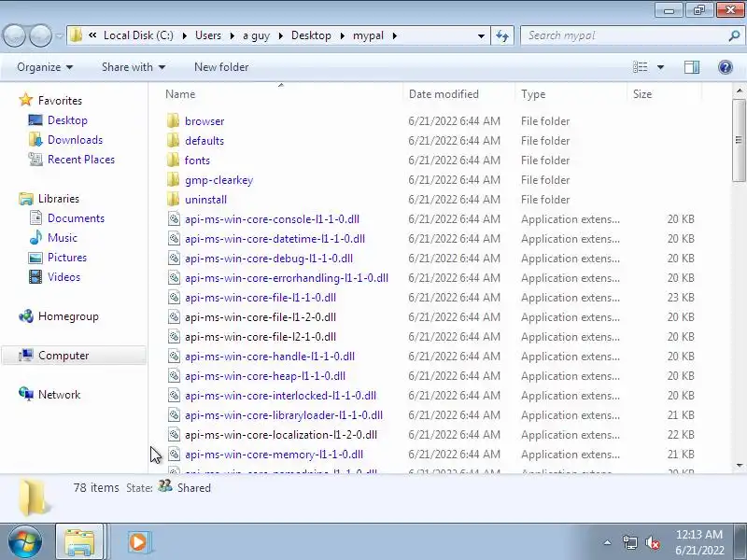Click the file list vertical scrollbar thumb
The width and height of the screenshot is (747, 560).
(739, 140)
